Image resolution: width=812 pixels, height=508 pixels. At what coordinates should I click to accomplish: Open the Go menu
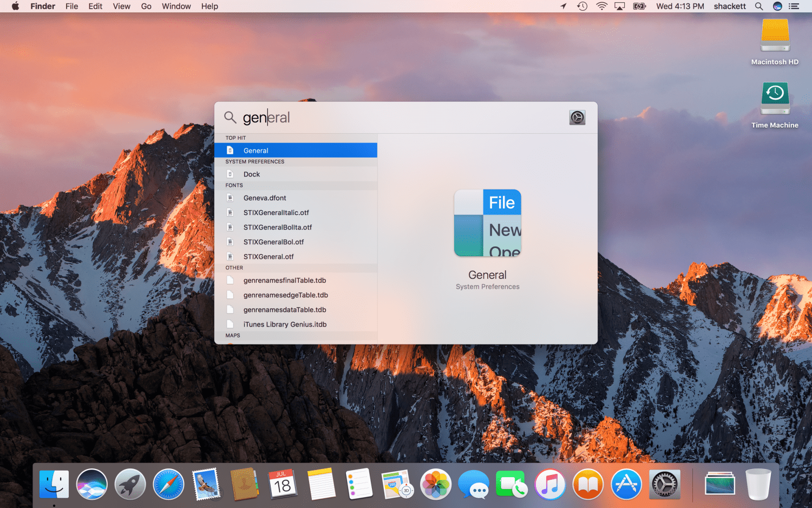coord(146,6)
